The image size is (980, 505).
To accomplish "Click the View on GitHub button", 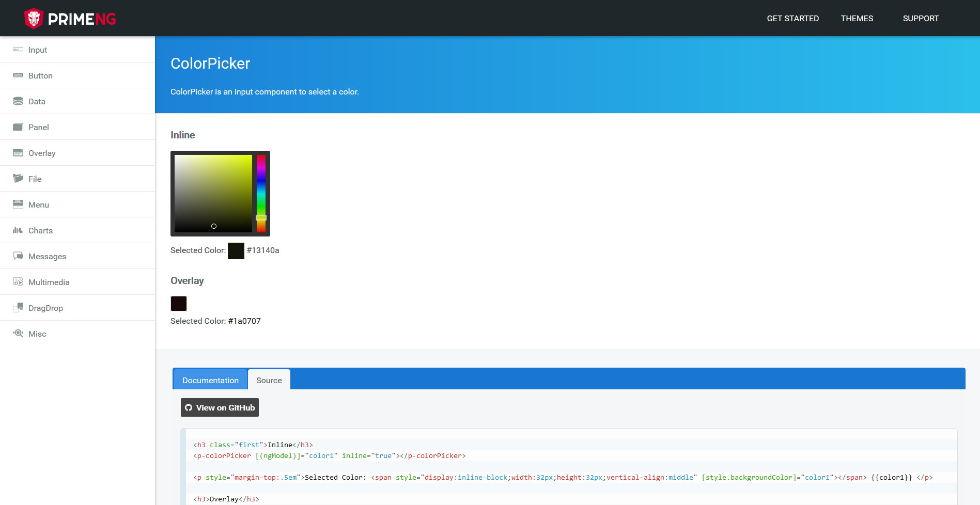I will (220, 407).
